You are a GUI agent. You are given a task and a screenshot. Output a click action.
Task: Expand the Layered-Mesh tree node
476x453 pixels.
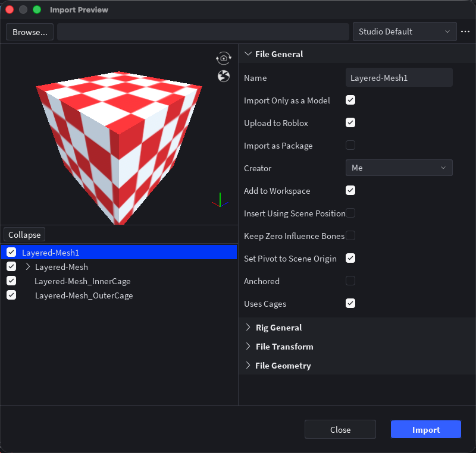click(x=27, y=267)
